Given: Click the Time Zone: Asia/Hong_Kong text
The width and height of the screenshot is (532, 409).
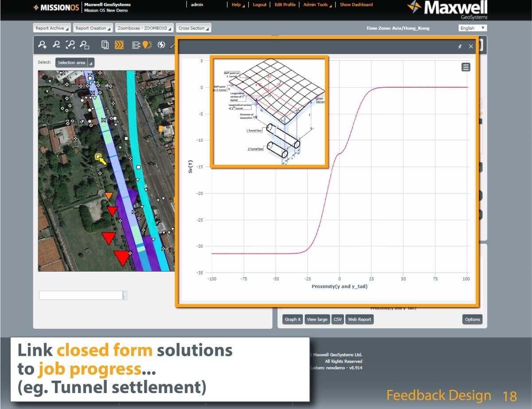Looking at the screenshot, I should tap(398, 28).
